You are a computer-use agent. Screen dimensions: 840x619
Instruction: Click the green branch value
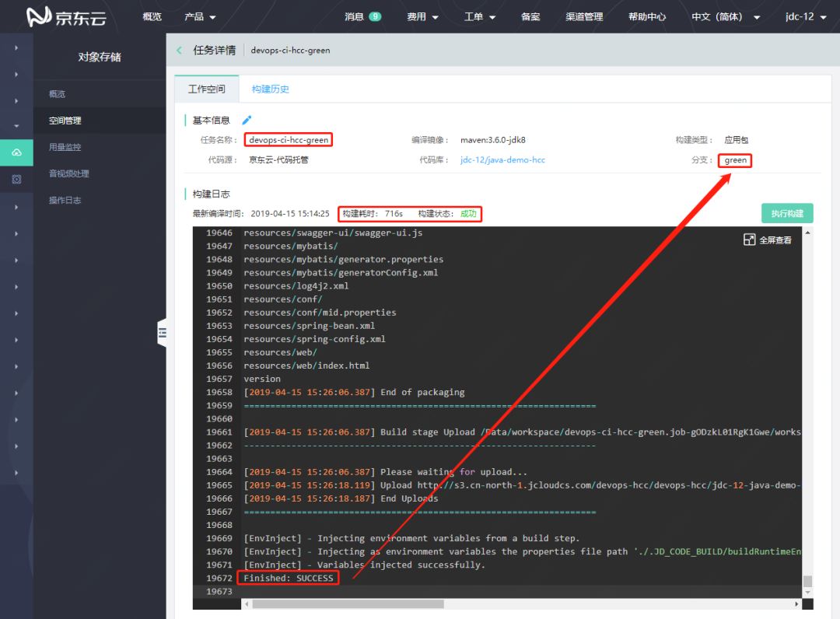click(x=735, y=160)
